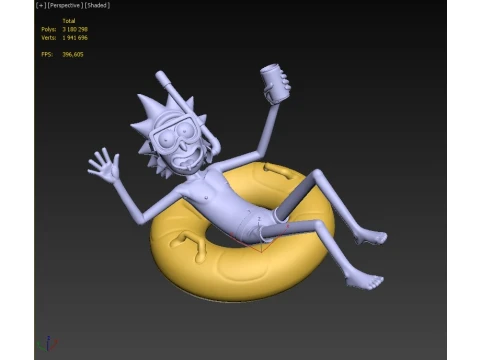Click the 'Polys:' statistics label

pos(49,29)
